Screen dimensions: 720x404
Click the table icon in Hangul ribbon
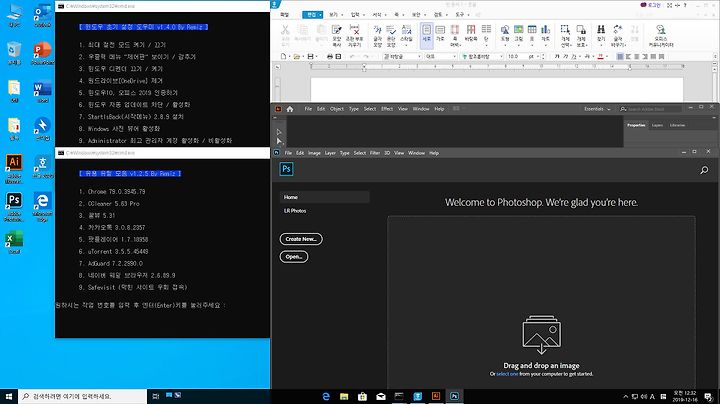point(532,30)
